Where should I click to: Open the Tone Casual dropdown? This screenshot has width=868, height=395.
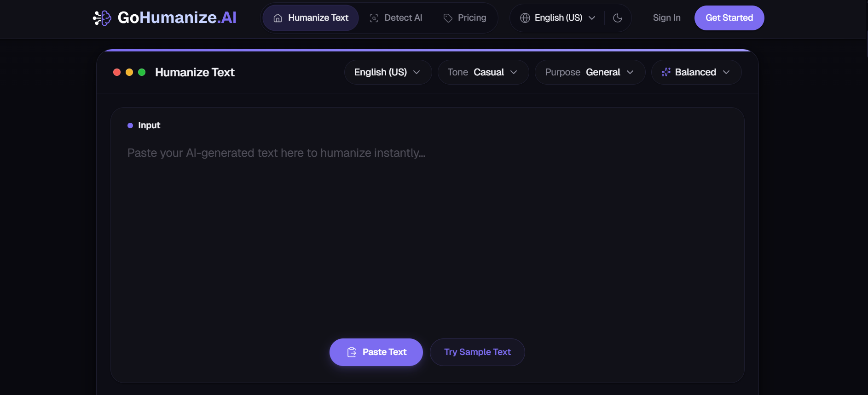483,72
